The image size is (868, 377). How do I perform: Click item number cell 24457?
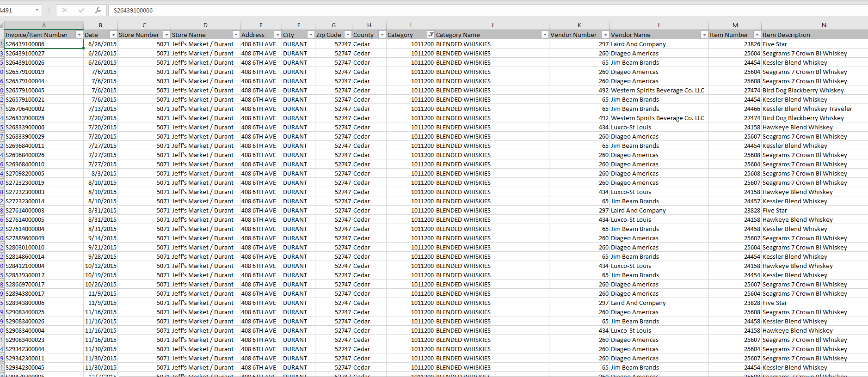click(x=735, y=201)
